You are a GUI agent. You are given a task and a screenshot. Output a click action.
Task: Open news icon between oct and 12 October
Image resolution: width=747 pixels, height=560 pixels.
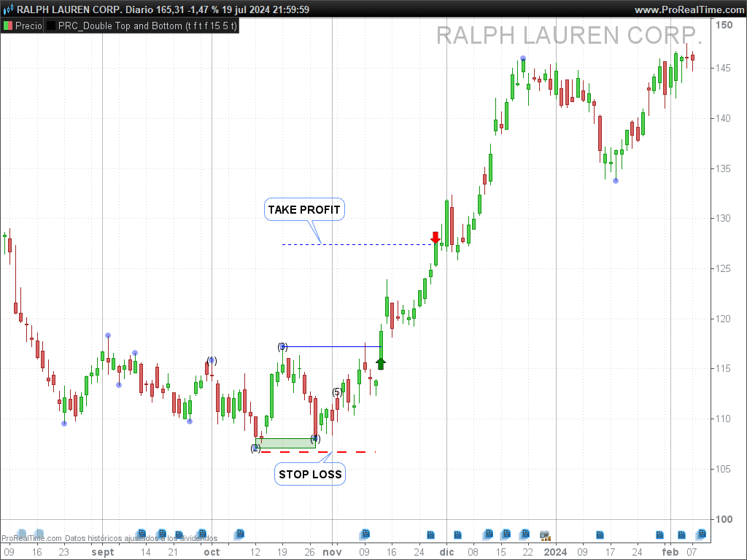click(x=240, y=533)
